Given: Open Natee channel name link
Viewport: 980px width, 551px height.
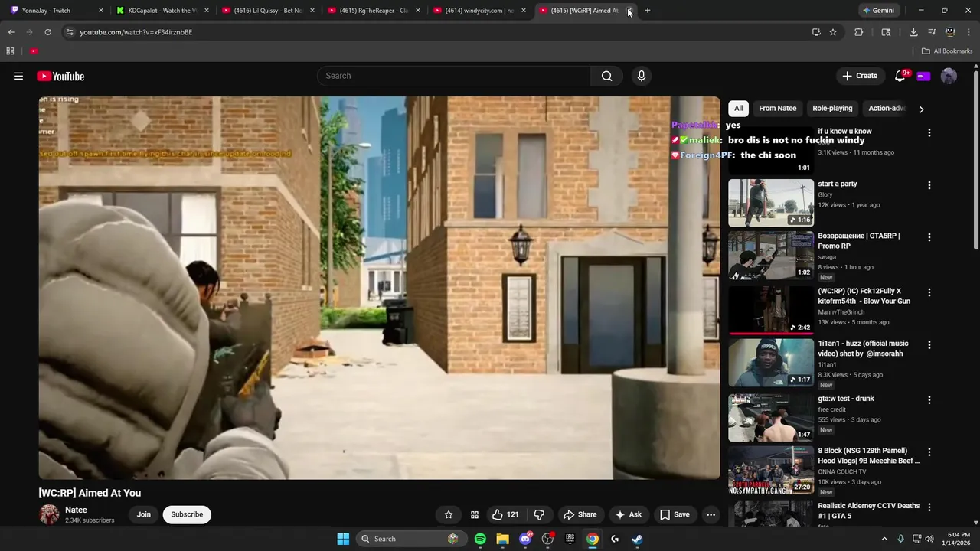Looking at the screenshot, I should point(76,510).
